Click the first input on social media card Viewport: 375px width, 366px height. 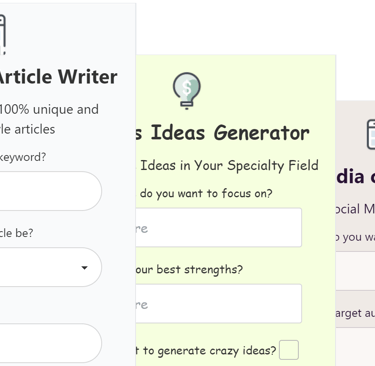pyautogui.click(x=355, y=271)
